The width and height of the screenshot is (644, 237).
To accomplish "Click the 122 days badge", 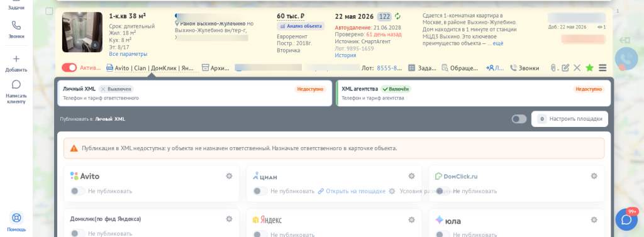I will click(x=384, y=16).
